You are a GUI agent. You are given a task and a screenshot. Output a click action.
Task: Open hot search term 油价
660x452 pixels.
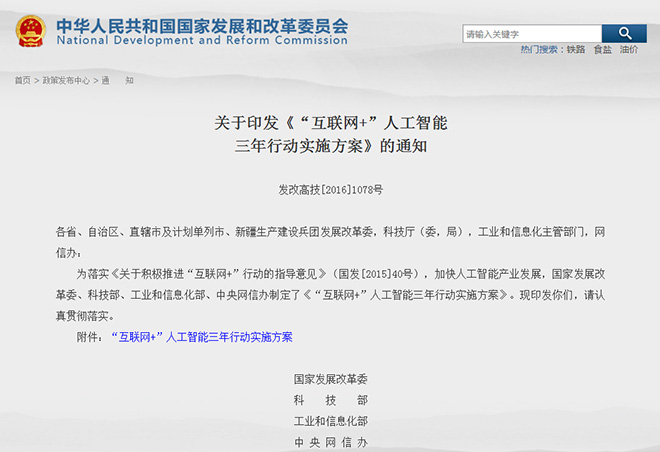coord(629,50)
